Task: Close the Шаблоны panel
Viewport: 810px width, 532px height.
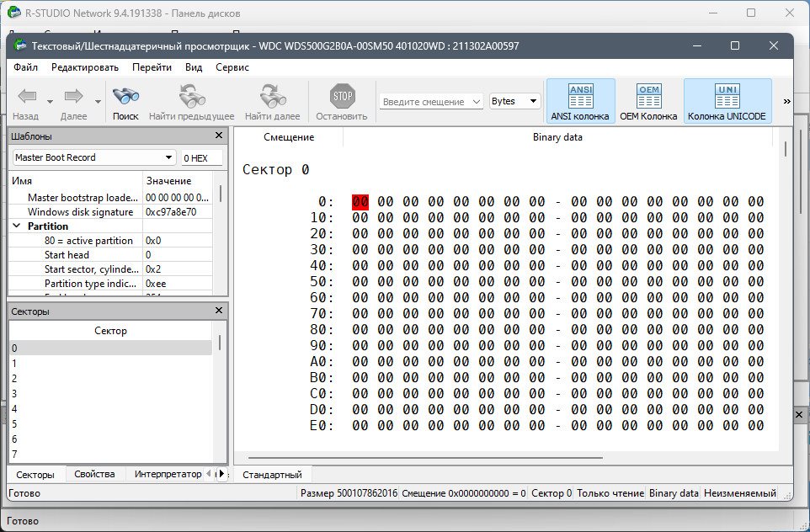Action: click(x=219, y=136)
